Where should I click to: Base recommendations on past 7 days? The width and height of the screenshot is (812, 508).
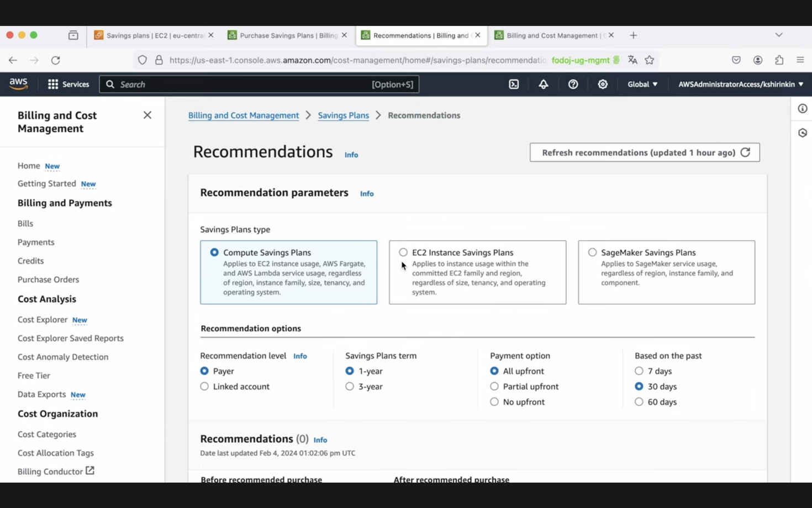coord(639,371)
